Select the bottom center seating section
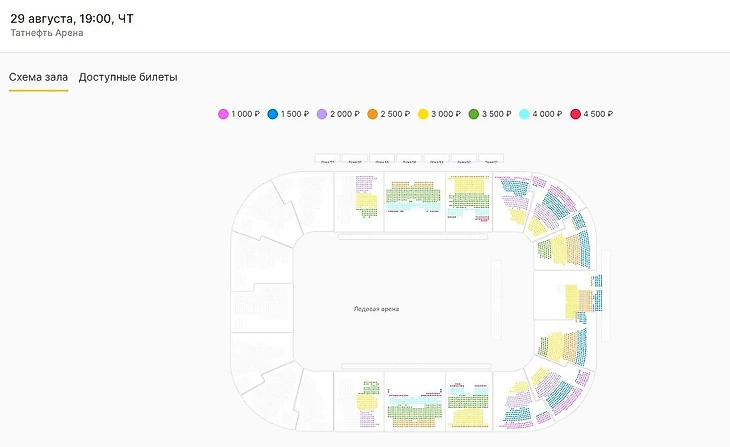Screen dimensions: 730x447 tap(413, 401)
